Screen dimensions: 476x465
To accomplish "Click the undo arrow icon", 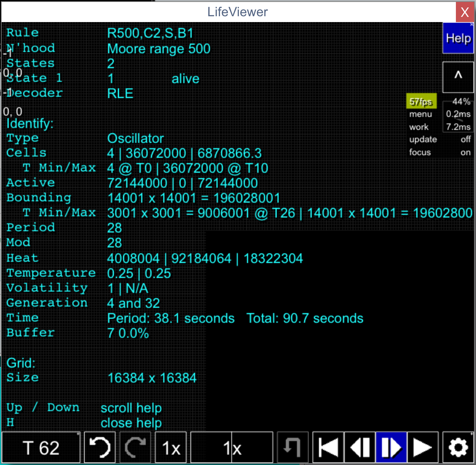I will (x=100, y=447).
